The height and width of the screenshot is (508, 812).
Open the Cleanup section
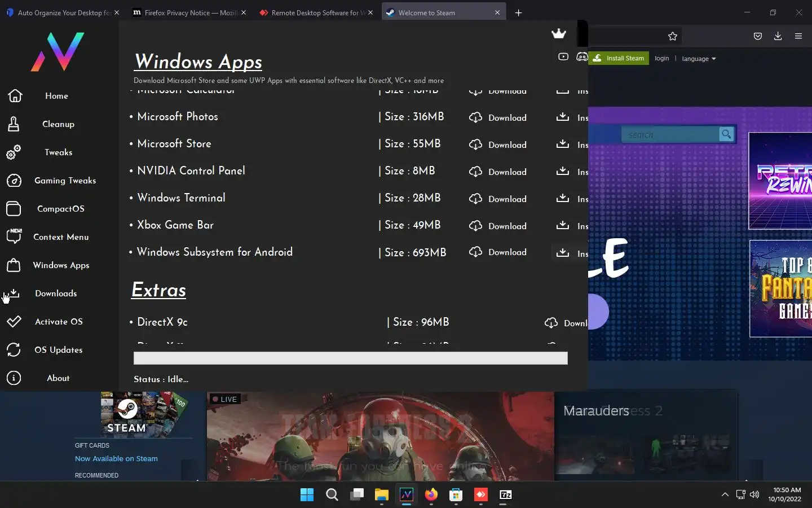(58, 124)
